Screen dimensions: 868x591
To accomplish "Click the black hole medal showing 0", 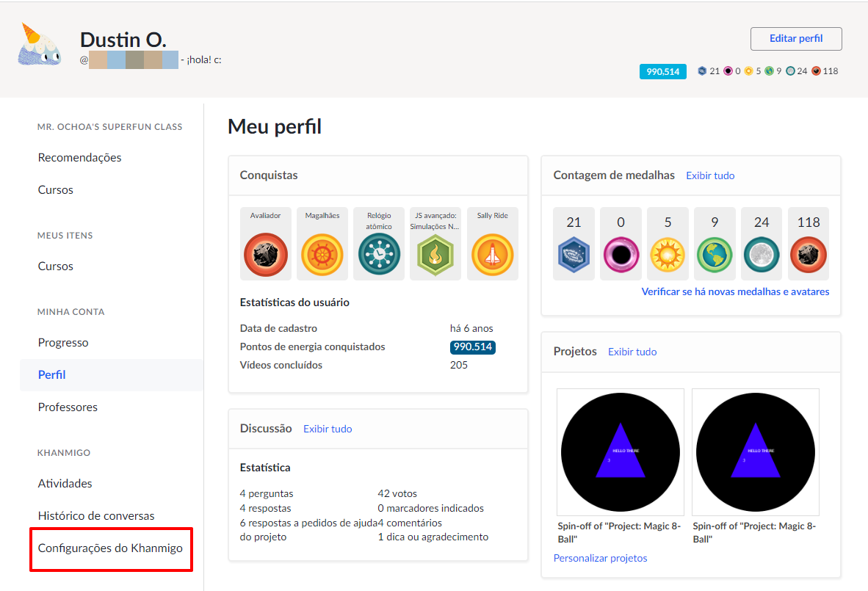I will tap(621, 244).
